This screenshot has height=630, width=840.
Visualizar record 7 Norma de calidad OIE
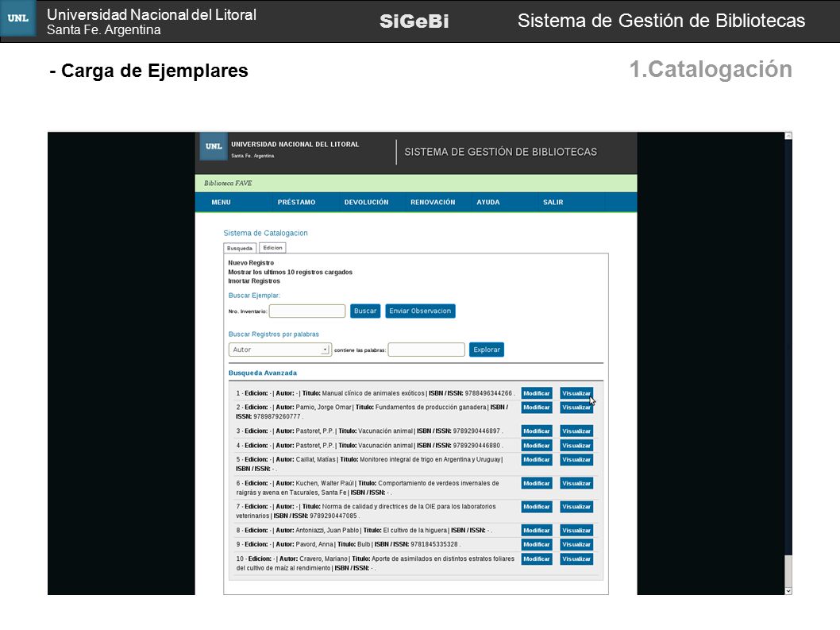click(x=576, y=507)
